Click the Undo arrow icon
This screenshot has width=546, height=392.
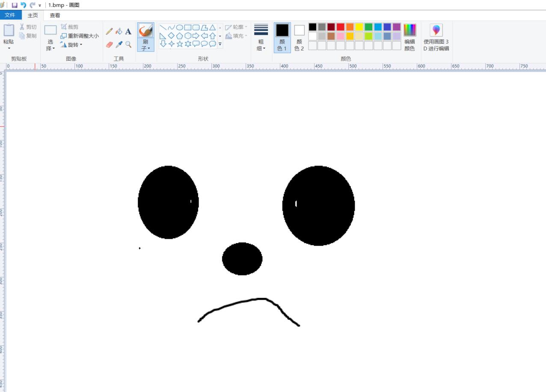tap(24, 5)
